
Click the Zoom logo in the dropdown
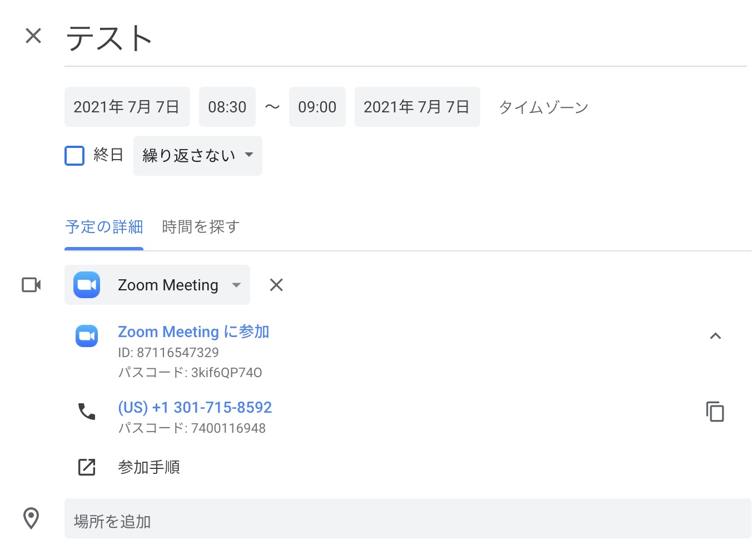87,285
